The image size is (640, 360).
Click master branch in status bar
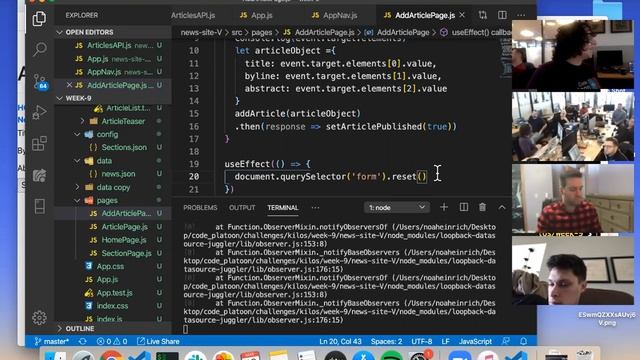point(51,341)
